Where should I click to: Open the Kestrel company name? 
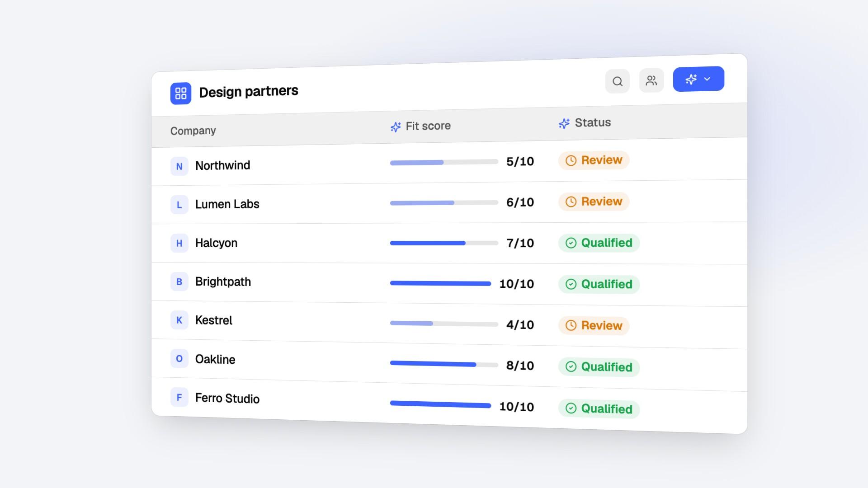pos(214,320)
